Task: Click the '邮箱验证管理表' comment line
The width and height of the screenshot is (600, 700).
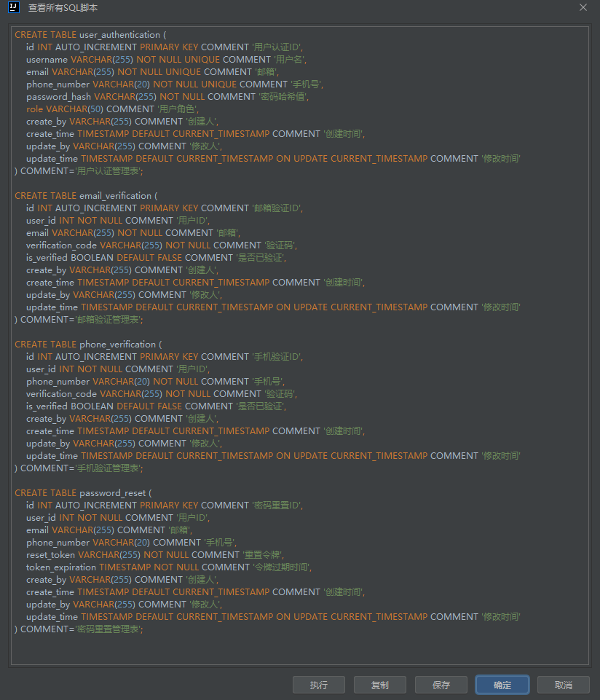Action: coord(79,319)
